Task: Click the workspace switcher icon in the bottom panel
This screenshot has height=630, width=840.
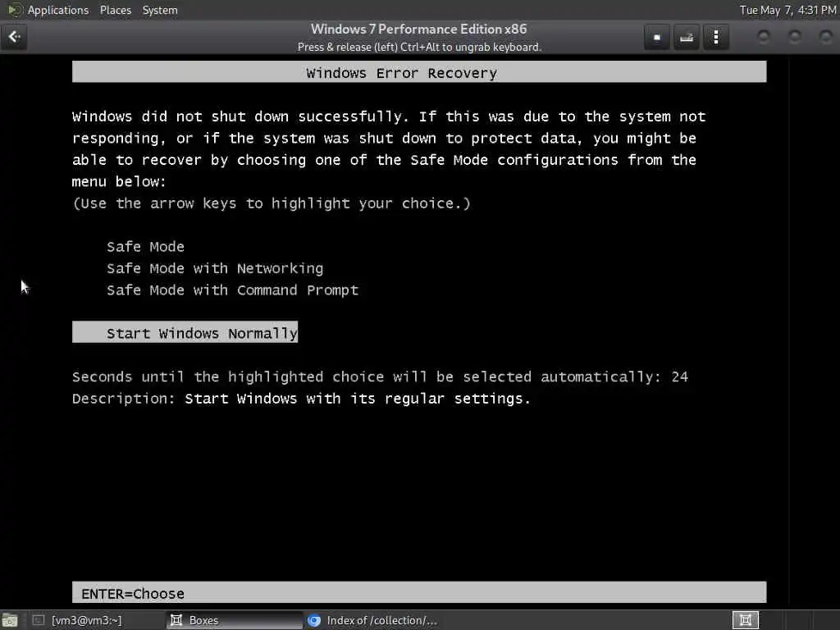Action: (x=745, y=620)
